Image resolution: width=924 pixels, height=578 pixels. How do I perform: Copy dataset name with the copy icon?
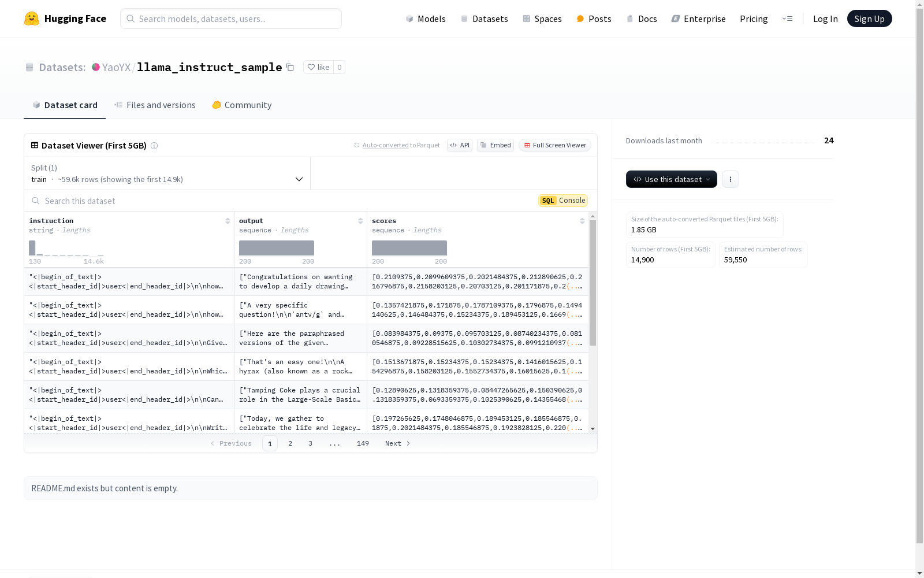290,67
